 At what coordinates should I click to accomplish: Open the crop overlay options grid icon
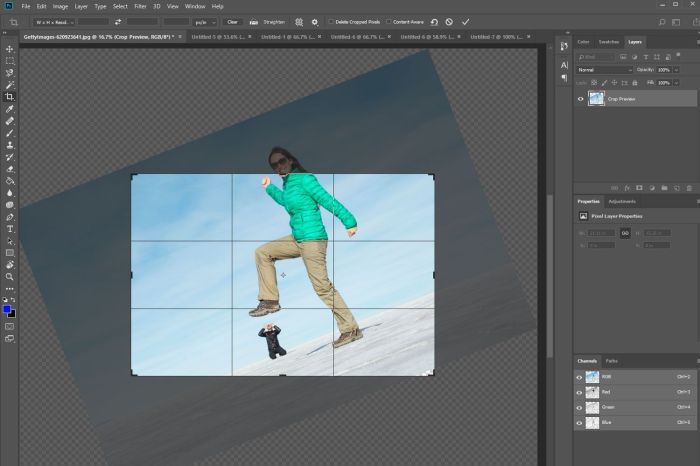click(x=299, y=22)
